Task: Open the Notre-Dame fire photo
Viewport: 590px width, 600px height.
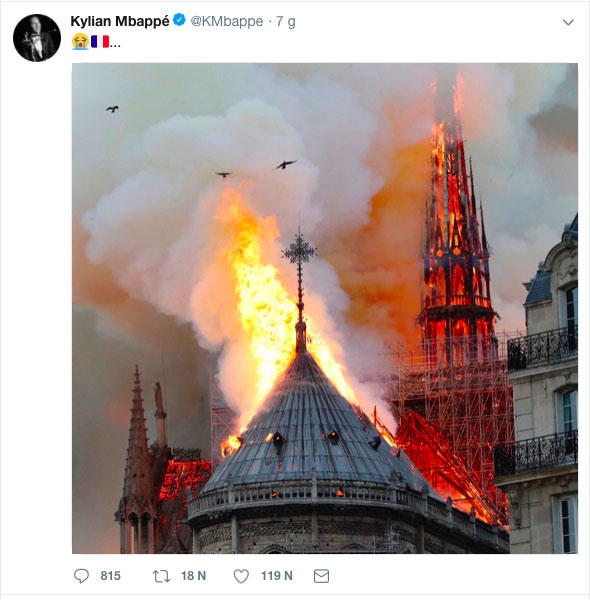Action: (325, 308)
